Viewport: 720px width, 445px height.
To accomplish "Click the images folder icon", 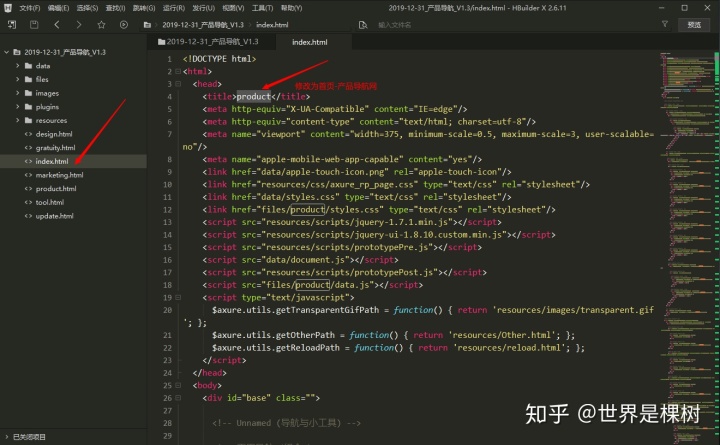I will 28,93.
